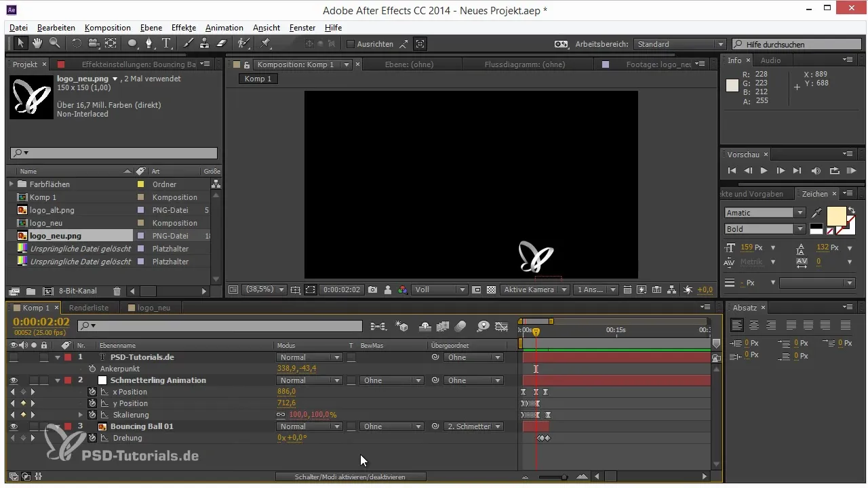Select the Rotation tool

[x=77, y=43]
